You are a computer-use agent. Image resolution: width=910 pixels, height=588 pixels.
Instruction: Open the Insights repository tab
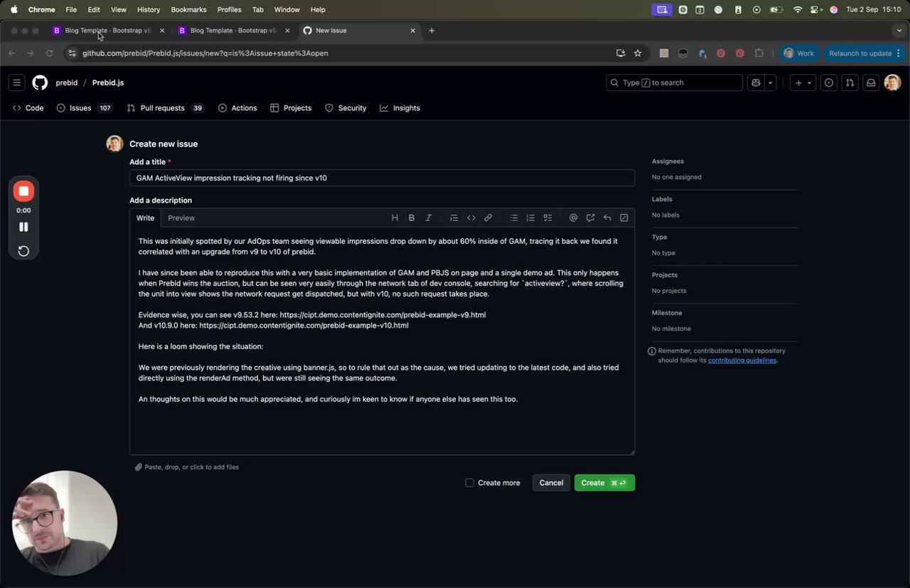click(400, 108)
